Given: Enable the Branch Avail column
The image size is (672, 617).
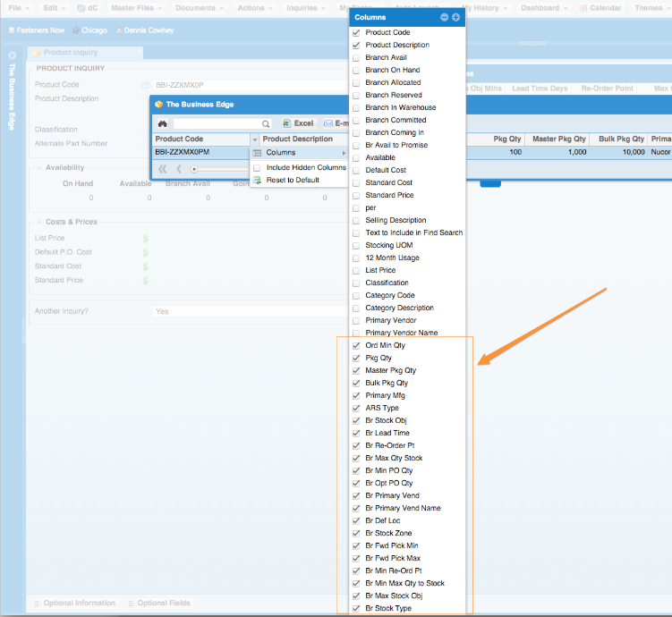Looking at the screenshot, I should click(x=356, y=58).
